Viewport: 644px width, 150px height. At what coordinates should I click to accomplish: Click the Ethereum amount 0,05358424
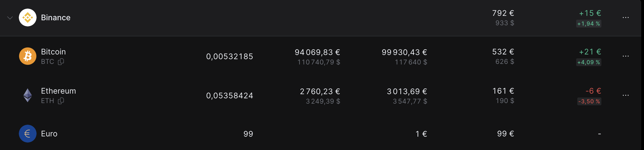230,96
